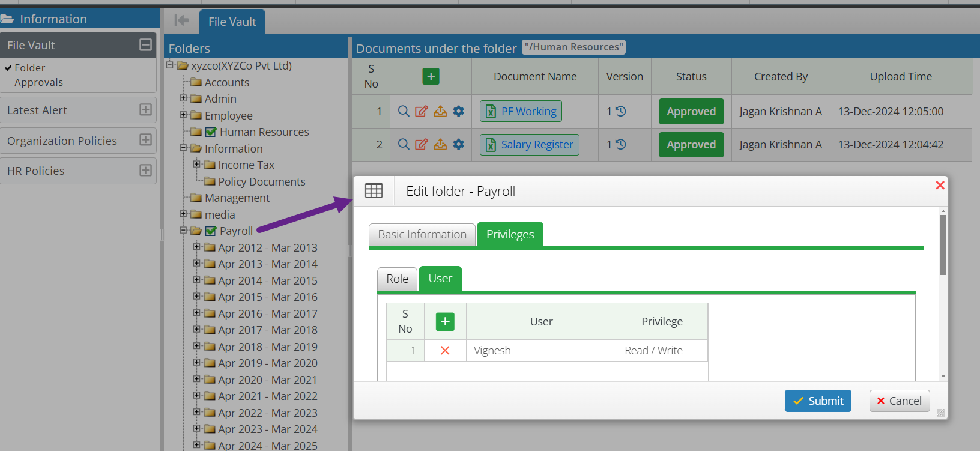
Task: Remove Vignesh using the red X icon
Action: (445, 351)
